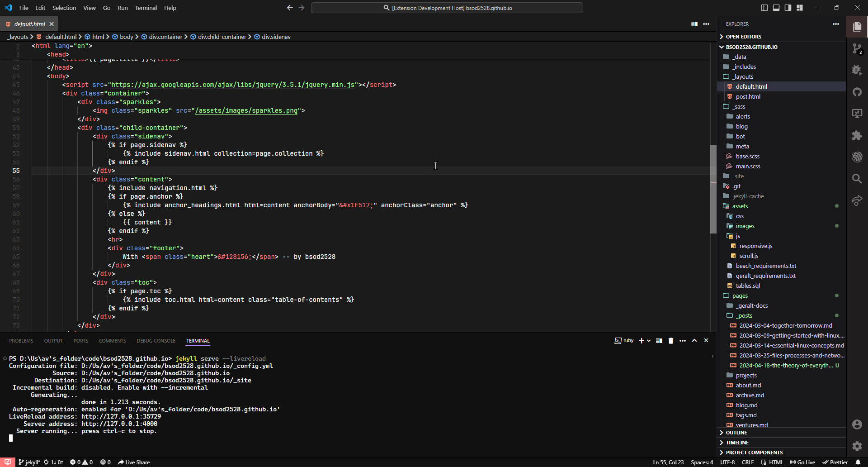Change indentation via Spaces: 4
Screen dimensions: 868x467
702,462
